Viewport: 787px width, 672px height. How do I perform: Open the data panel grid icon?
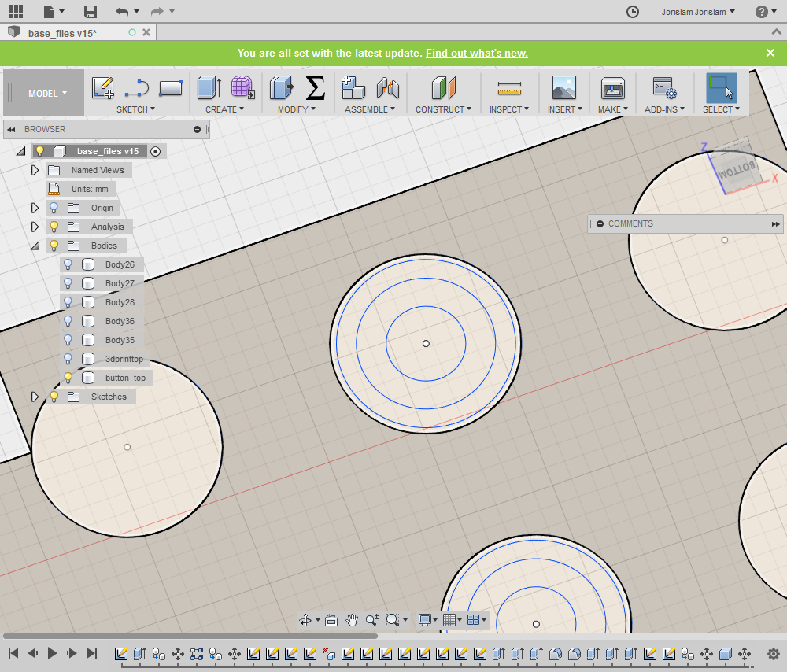tap(16, 11)
